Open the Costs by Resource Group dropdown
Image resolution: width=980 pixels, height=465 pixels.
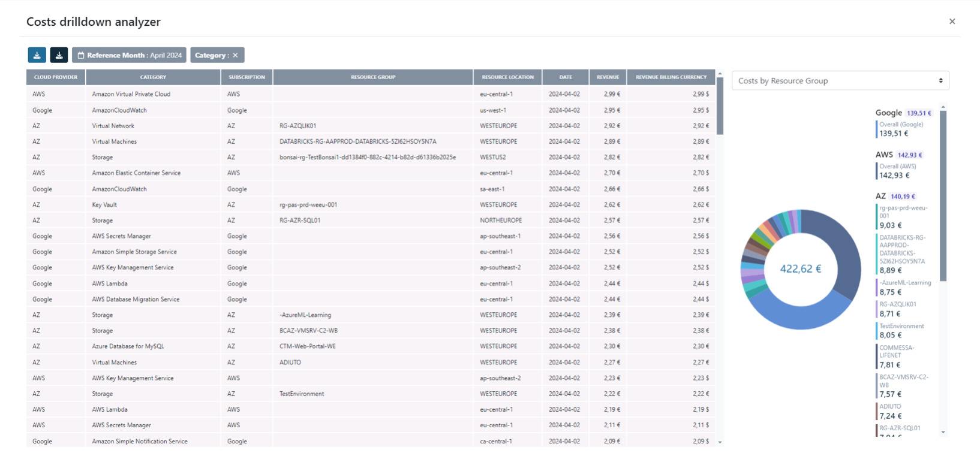pos(840,81)
